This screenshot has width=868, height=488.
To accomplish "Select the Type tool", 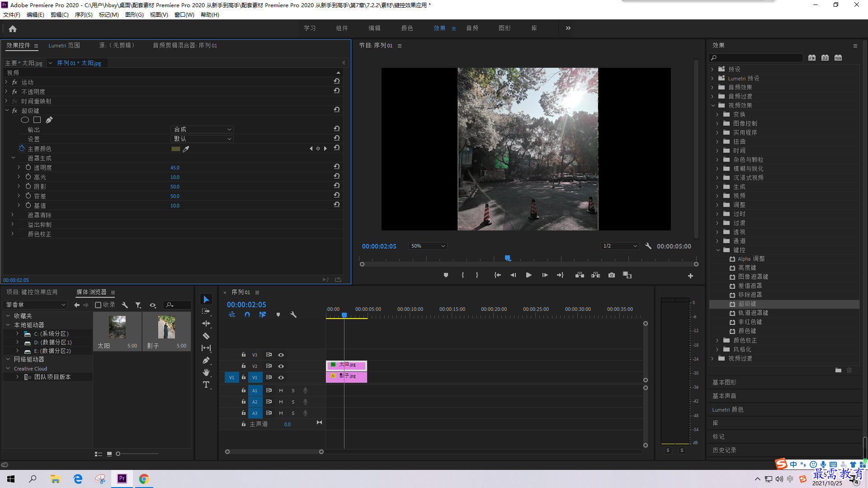I will click(x=206, y=385).
